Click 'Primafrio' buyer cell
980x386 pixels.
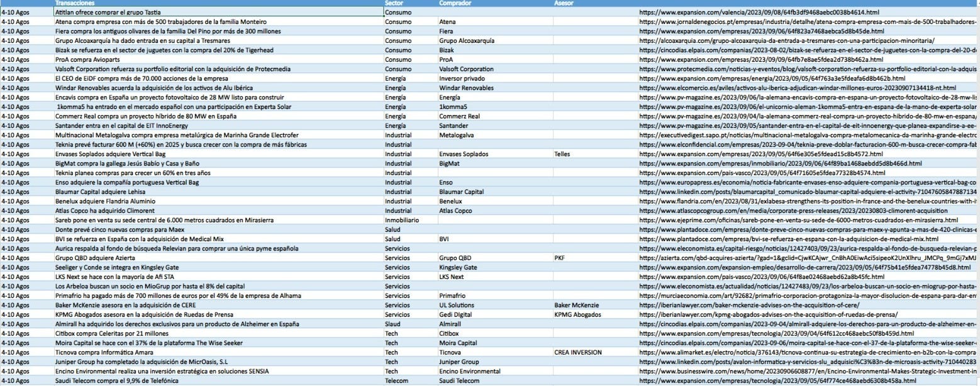pos(495,295)
